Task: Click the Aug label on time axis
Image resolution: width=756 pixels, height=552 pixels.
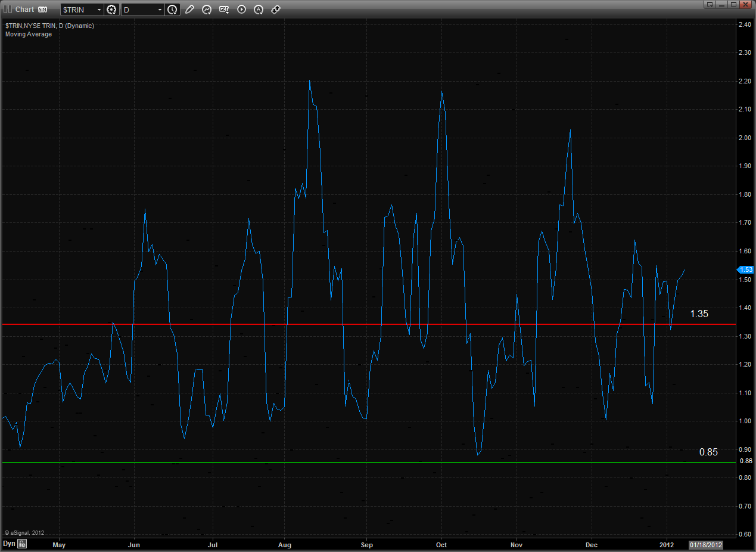Action: point(285,544)
